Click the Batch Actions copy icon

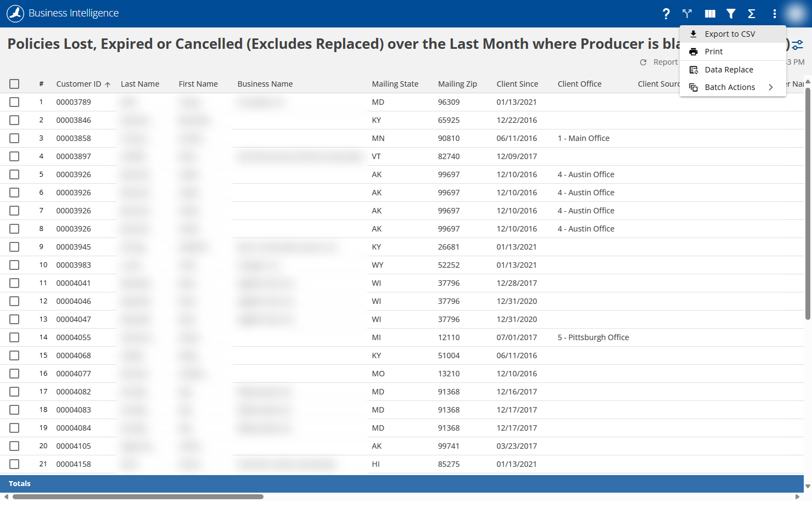click(x=693, y=87)
